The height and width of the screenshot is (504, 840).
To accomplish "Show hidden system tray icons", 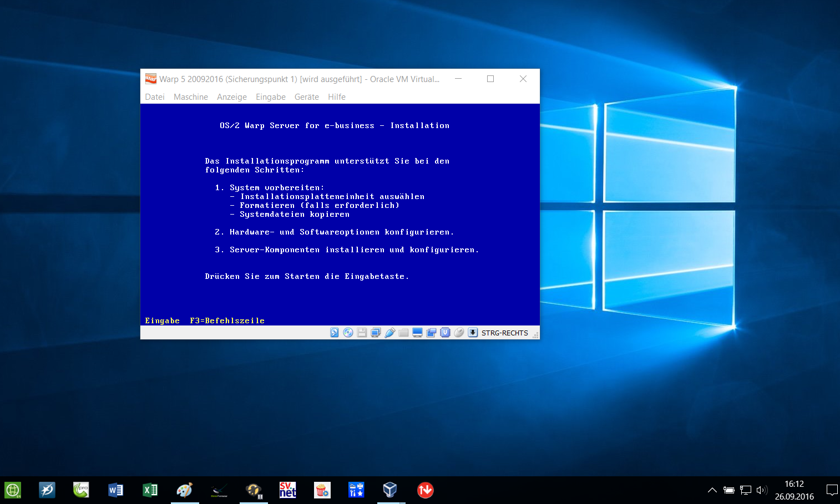I will (712, 490).
